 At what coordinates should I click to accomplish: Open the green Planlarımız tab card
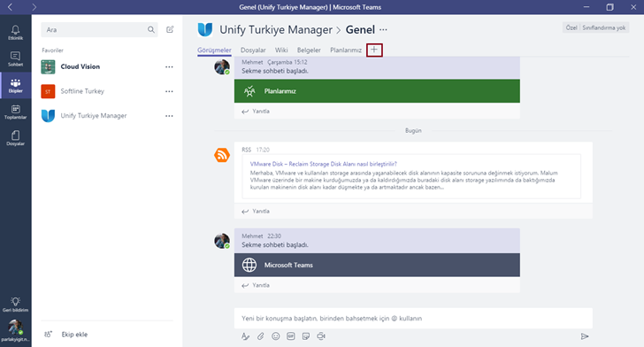(377, 91)
